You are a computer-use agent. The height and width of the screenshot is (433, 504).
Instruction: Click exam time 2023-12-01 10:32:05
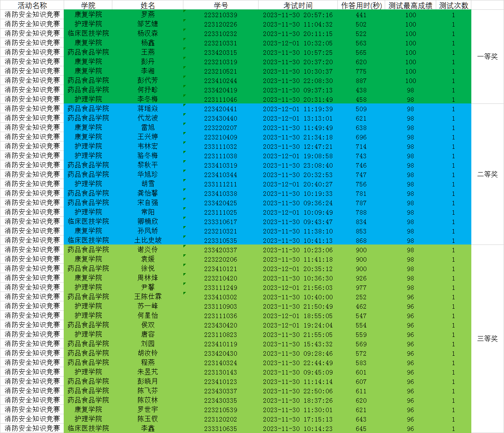coord(298,43)
